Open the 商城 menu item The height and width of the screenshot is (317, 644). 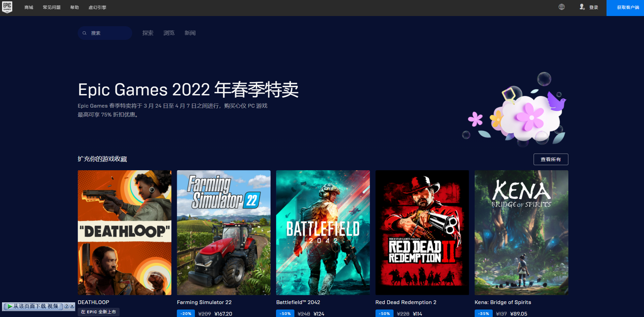[x=29, y=7]
